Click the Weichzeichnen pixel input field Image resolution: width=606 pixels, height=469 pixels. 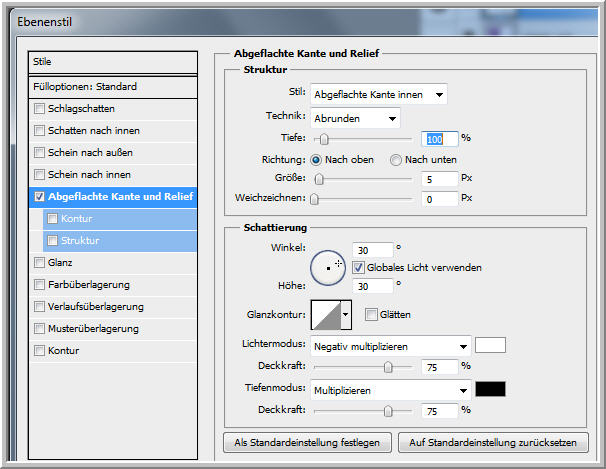click(440, 199)
